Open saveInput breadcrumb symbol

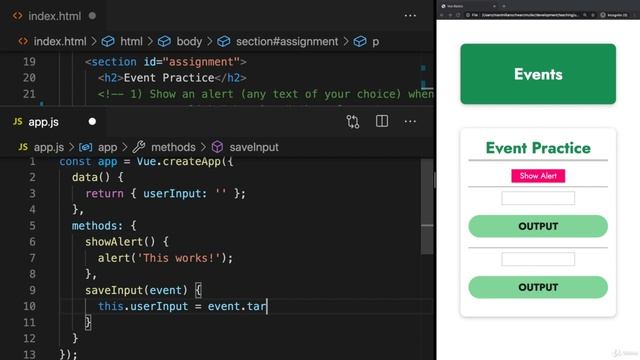[254, 147]
